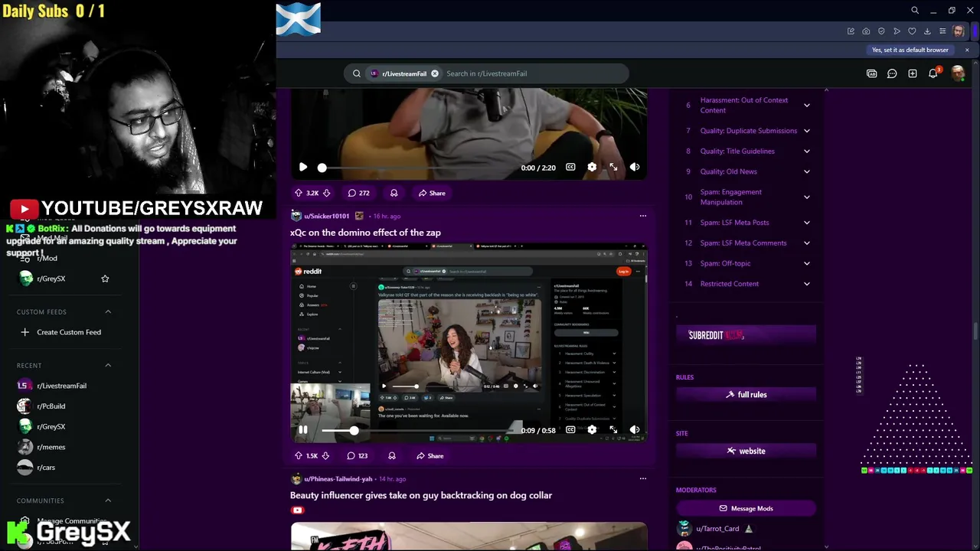Click the top video's progress slider handle
Image resolution: width=980 pixels, height=551 pixels.
coord(322,168)
